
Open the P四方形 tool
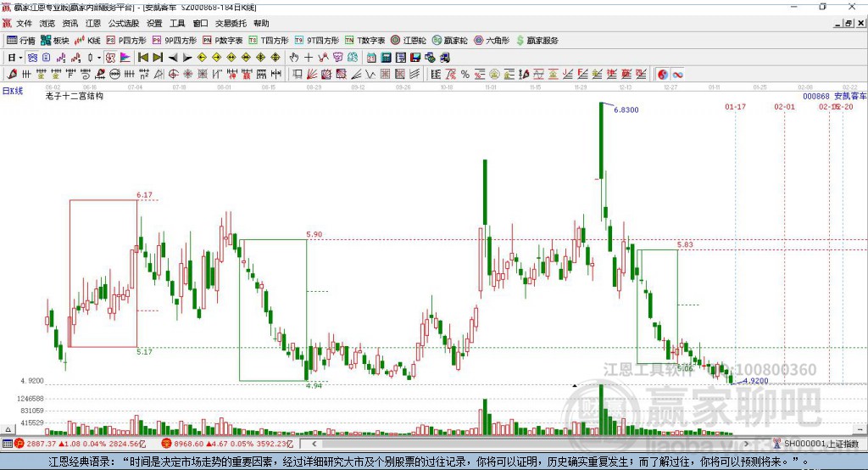tap(126, 41)
